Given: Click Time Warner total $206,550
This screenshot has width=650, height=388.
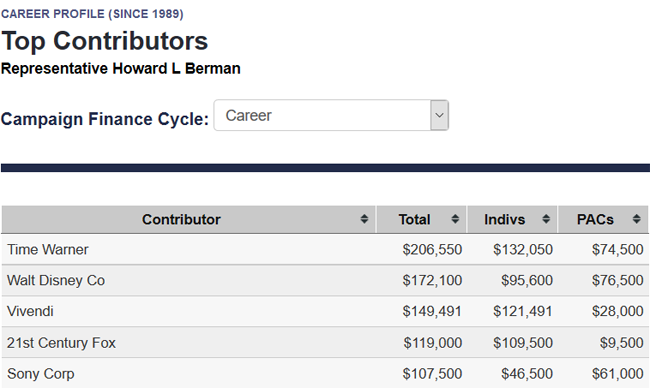Looking at the screenshot, I should [x=432, y=250].
